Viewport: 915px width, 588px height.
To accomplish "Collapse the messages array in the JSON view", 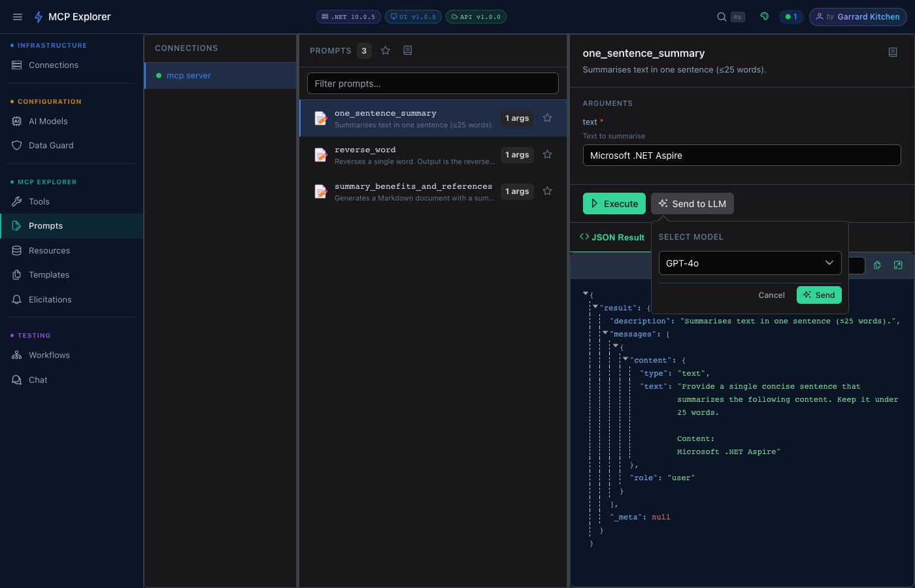I will click(605, 333).
